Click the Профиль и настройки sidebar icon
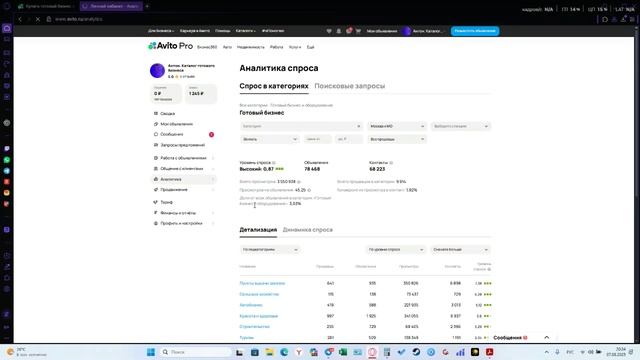 click(x=156, y=224)
